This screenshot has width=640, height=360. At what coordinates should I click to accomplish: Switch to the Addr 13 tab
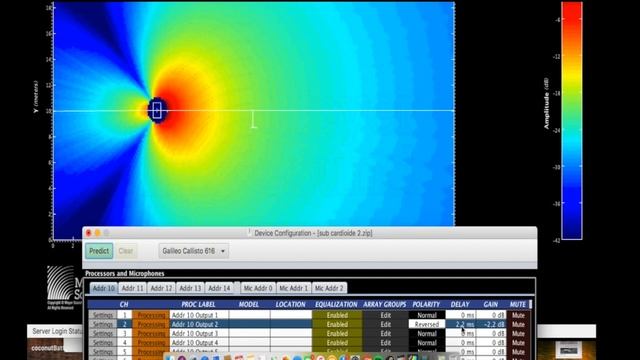(x=190, y=288)
